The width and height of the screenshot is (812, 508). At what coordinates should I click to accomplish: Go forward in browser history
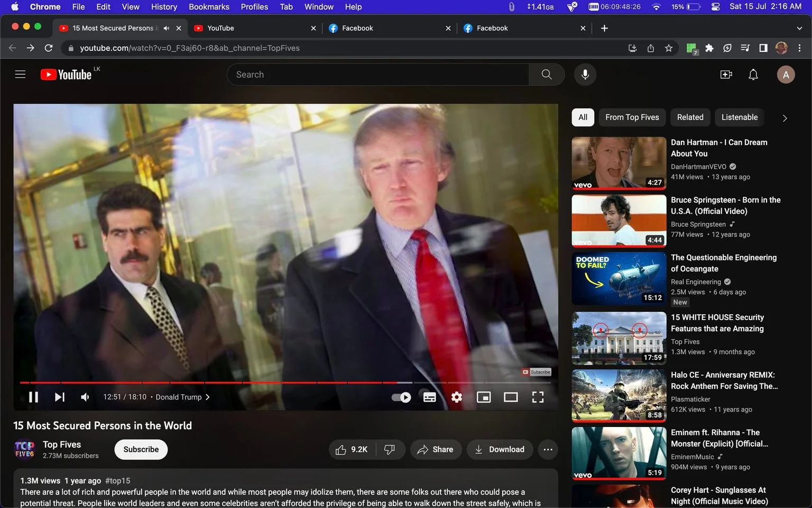[x=31, y=48]
